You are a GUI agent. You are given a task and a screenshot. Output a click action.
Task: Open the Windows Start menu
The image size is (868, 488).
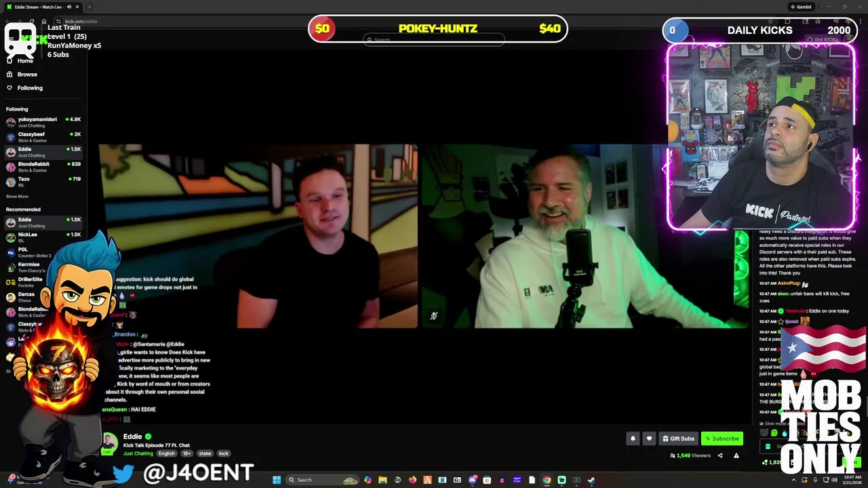click(277, 480)
